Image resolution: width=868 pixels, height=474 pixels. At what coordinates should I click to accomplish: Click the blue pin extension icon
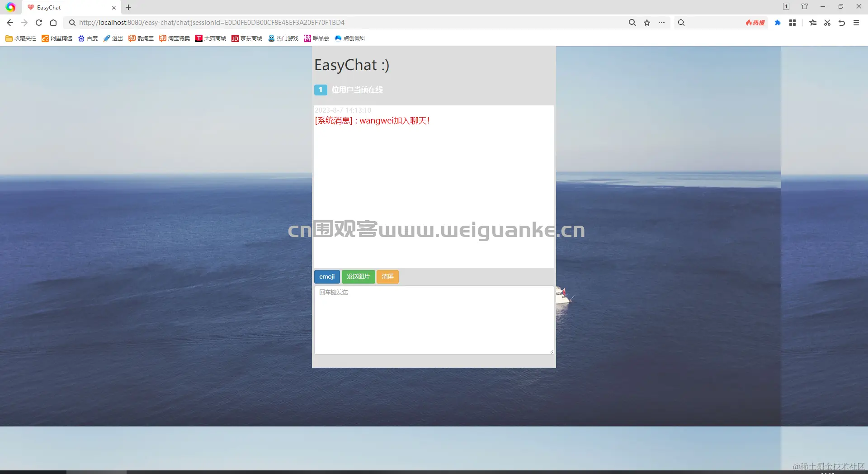(x=778, y=23)
